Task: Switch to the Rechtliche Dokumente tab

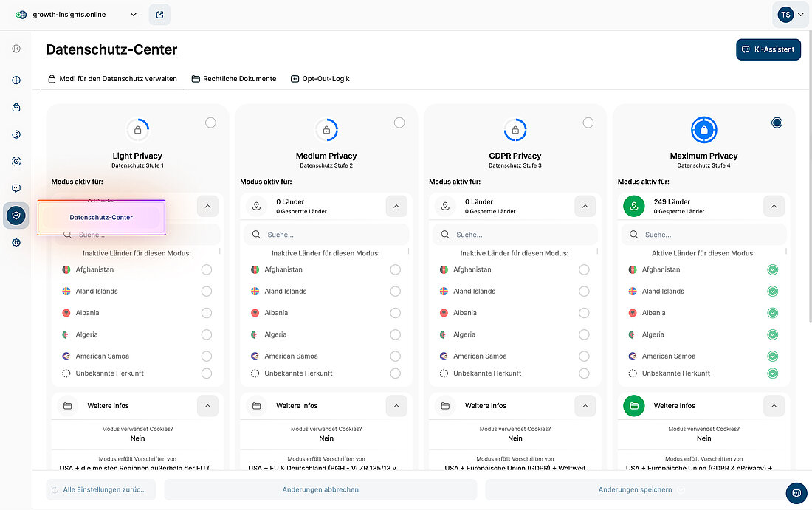Action: coord(234,78)
